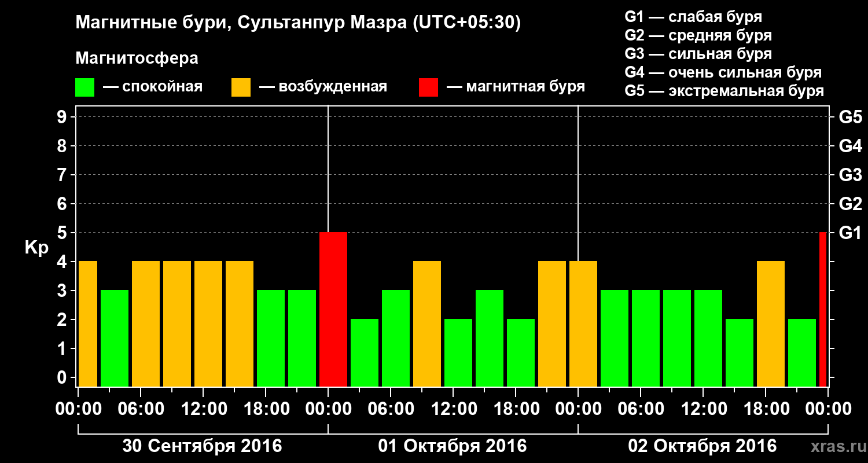Viewport: 868px width, 463px height.
Task: Click the '— спокойная' legend label
Action: 152,87
